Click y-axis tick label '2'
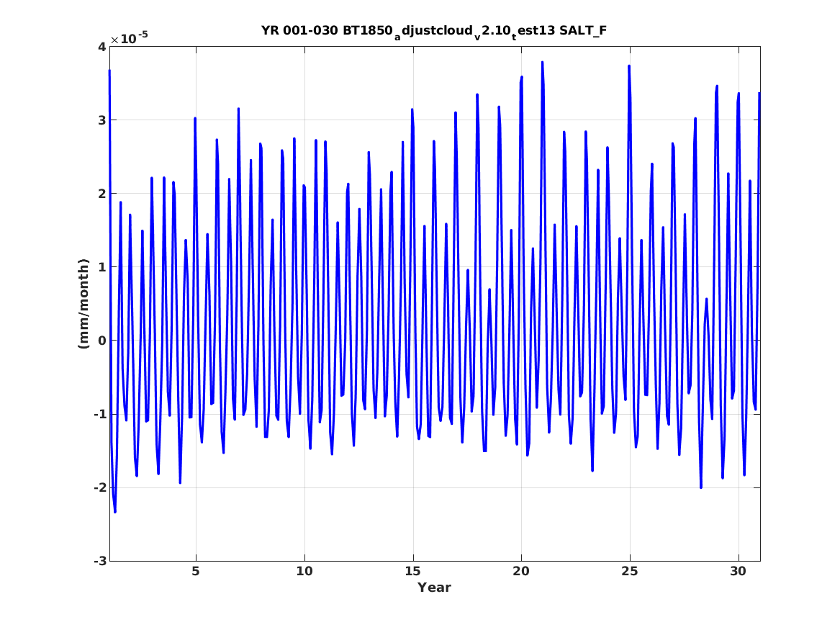 coord(101,194)
